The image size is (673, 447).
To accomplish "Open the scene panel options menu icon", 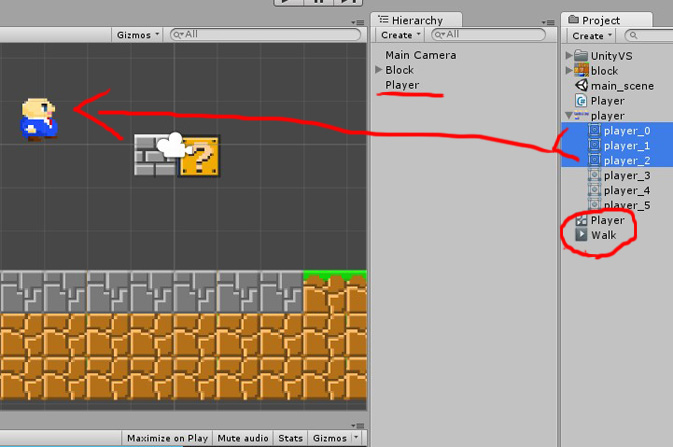I will [358, 22].
